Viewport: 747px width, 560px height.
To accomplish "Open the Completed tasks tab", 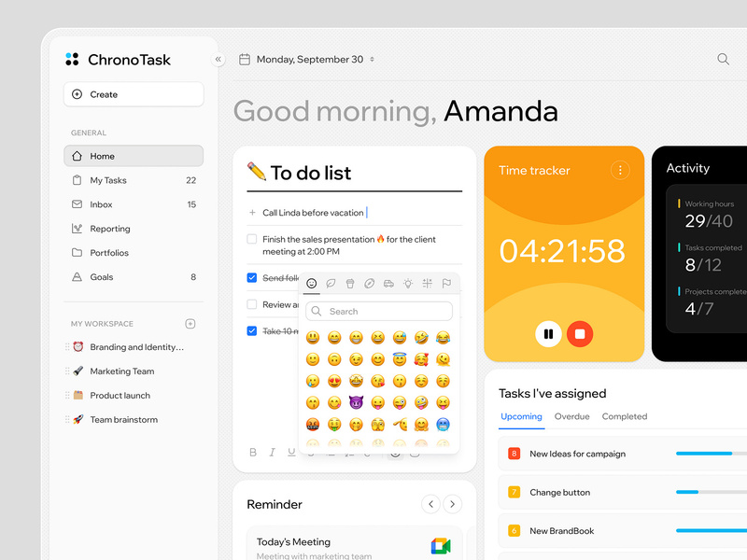I will point(624,417).
